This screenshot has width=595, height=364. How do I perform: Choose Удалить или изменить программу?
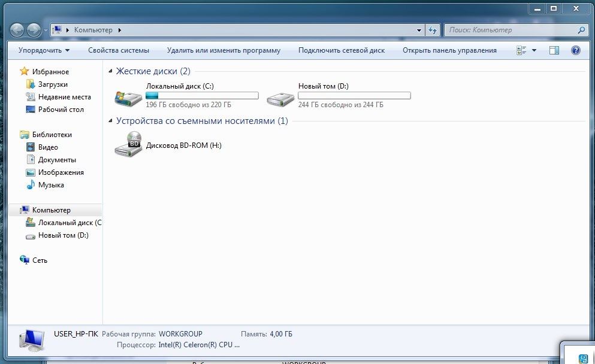click(223, 50)
